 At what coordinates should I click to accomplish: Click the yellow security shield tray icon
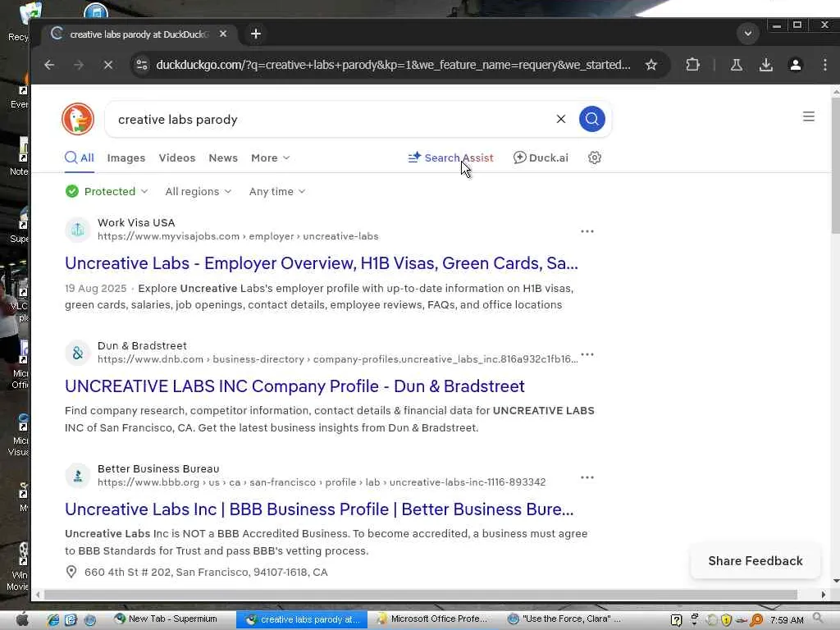(x=727, y=620)
